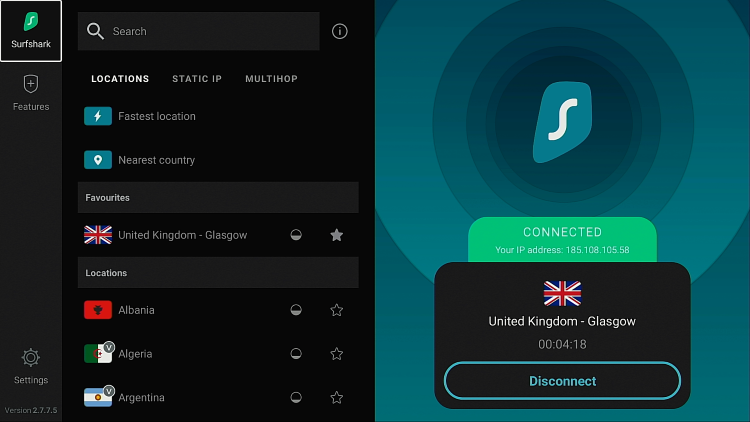The image size is (750, 422).
Task: Click the Disconnect button
Action: tap(562, 381)
